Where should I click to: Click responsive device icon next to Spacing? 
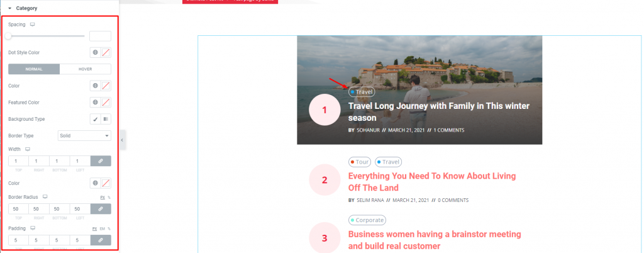[33, 25]
